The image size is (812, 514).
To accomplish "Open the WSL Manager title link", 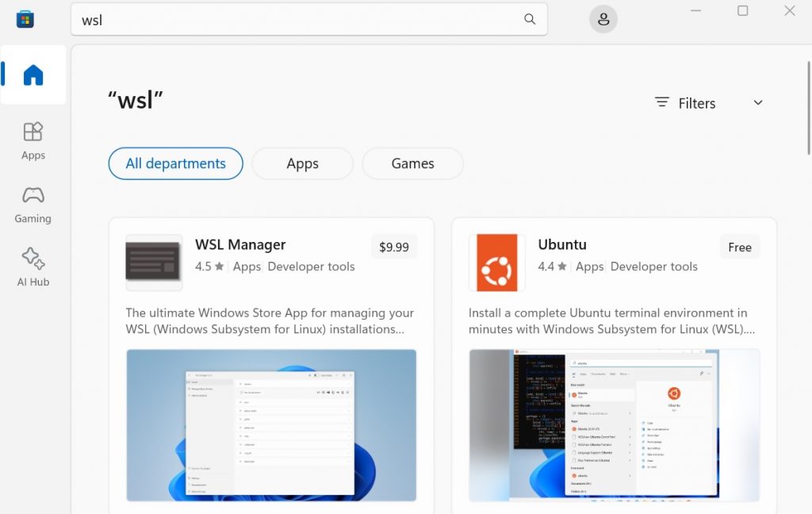I will (240, 245).
